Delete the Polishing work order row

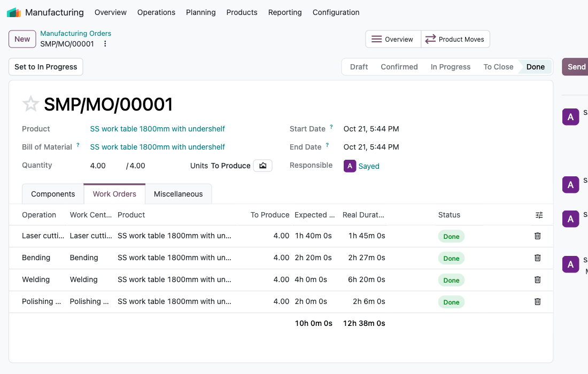tap(537, 302)
